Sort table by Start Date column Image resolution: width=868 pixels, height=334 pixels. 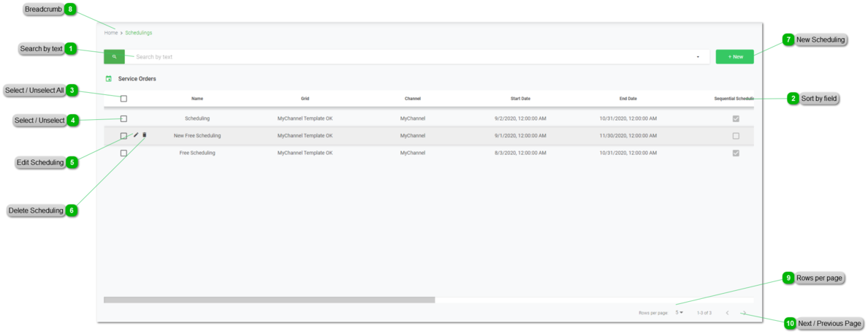coord(520,99)
